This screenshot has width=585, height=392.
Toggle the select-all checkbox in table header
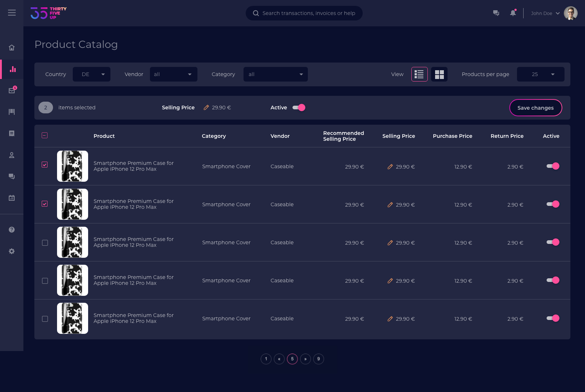coord(45,135)
